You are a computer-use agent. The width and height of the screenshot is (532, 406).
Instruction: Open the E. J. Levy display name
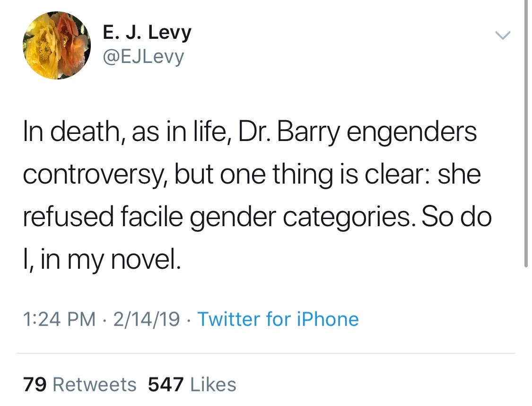pos(147,32)
